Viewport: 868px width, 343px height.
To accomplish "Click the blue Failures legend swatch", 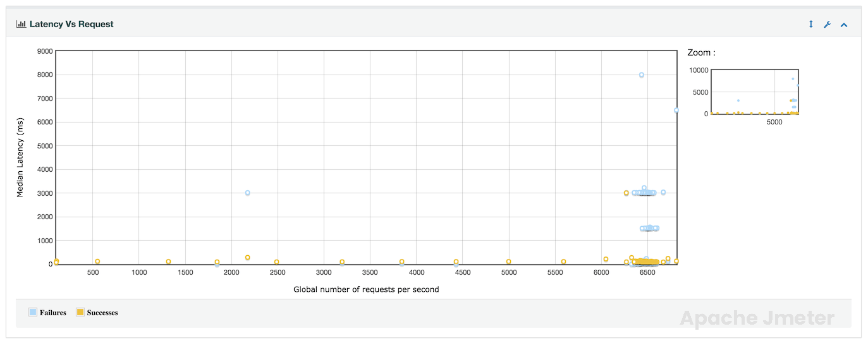I will 33,312.
